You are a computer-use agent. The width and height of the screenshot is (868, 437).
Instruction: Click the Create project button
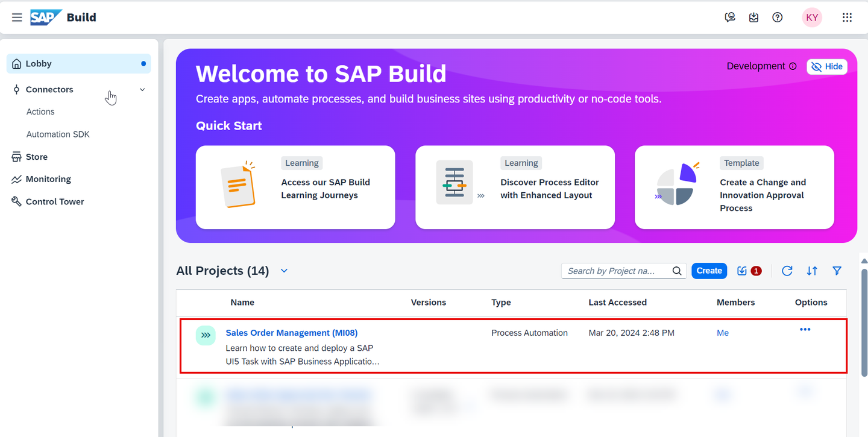[x=709, y=271]
